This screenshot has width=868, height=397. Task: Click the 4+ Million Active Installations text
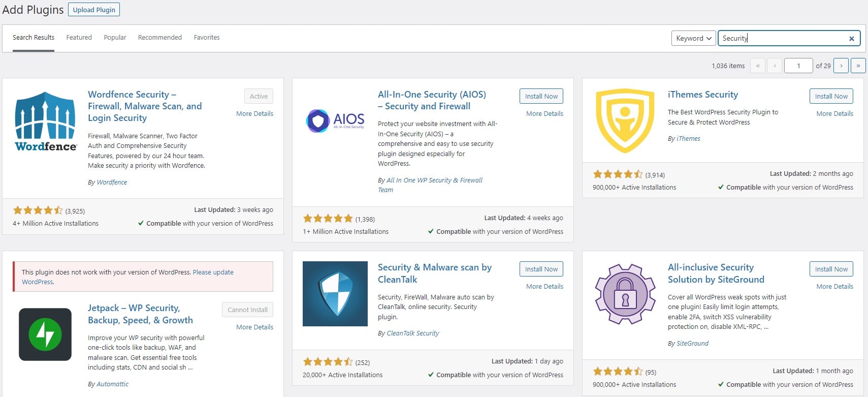[x=55, y=224]
